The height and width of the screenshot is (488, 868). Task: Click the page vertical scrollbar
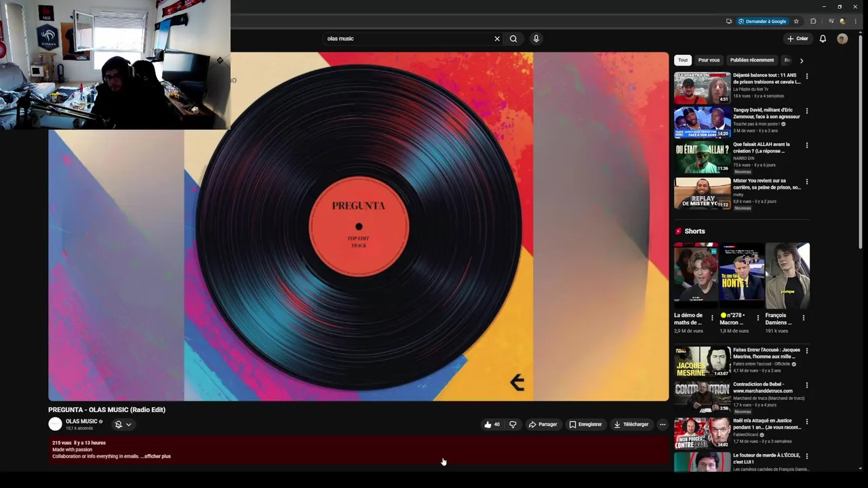click(x=861, y=142)
